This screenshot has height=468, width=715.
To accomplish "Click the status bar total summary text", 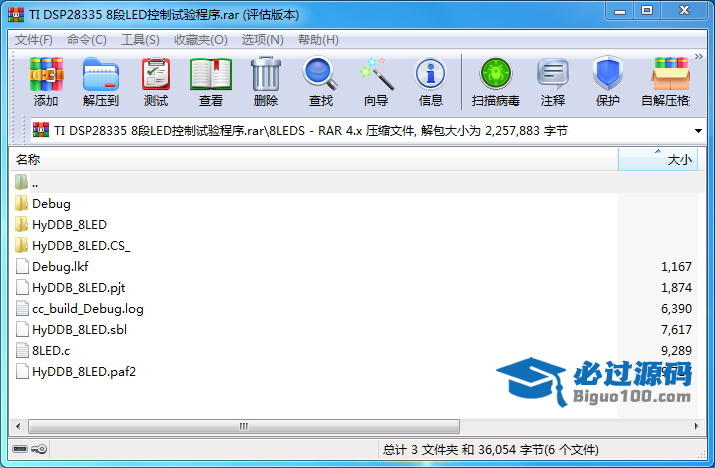I will (x=491, y=450).
